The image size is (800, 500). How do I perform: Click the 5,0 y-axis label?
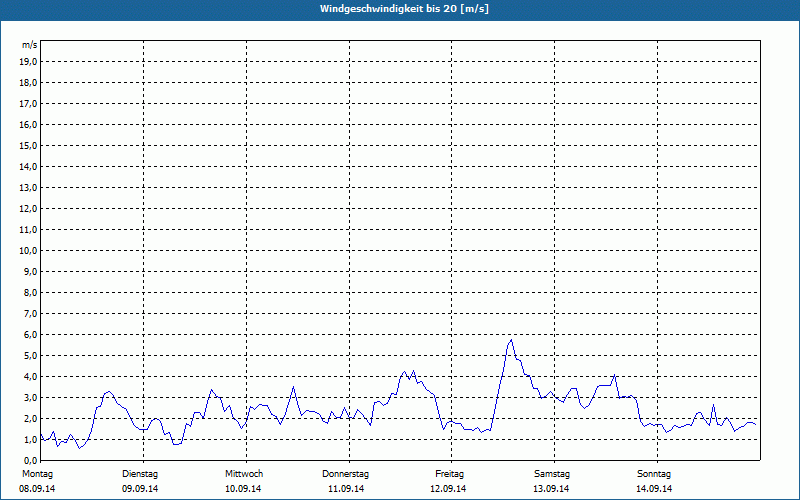coord(30,356)
